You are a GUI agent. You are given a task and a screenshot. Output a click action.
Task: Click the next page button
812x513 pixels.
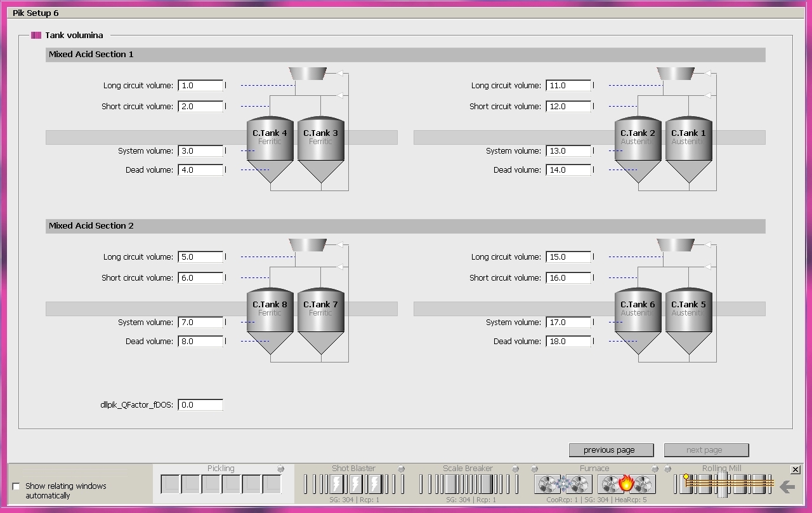pos(706,450)
